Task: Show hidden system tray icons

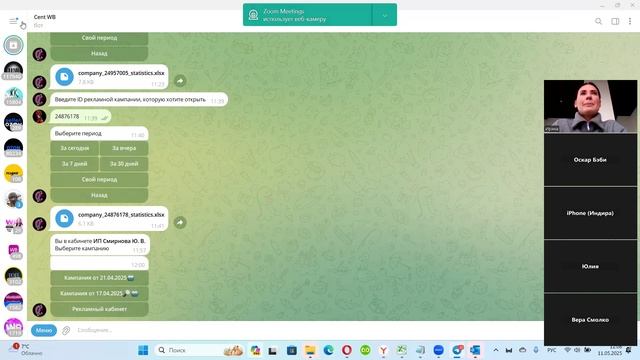Action: [496, 350]
